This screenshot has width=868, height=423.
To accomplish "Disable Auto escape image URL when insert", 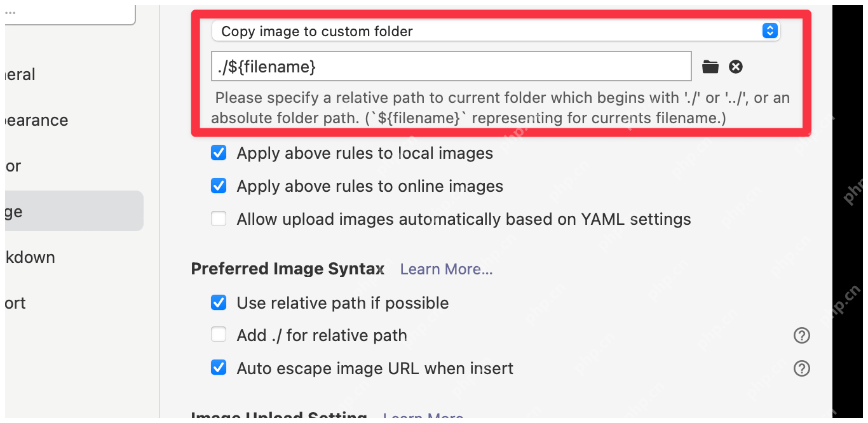I will pyautogui.click(x=219, y=368).
